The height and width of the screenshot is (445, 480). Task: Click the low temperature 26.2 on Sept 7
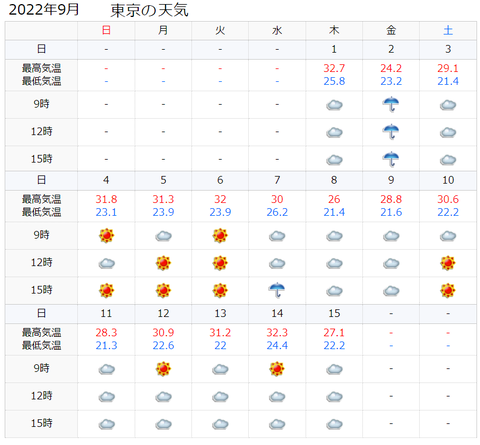pyautogui.click(x=277, y=212)
